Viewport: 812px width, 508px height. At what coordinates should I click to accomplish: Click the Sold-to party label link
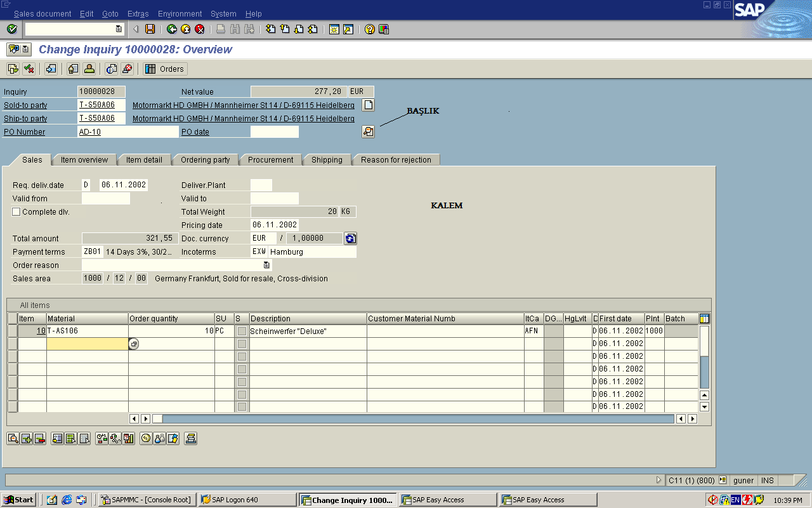(25, 105)
